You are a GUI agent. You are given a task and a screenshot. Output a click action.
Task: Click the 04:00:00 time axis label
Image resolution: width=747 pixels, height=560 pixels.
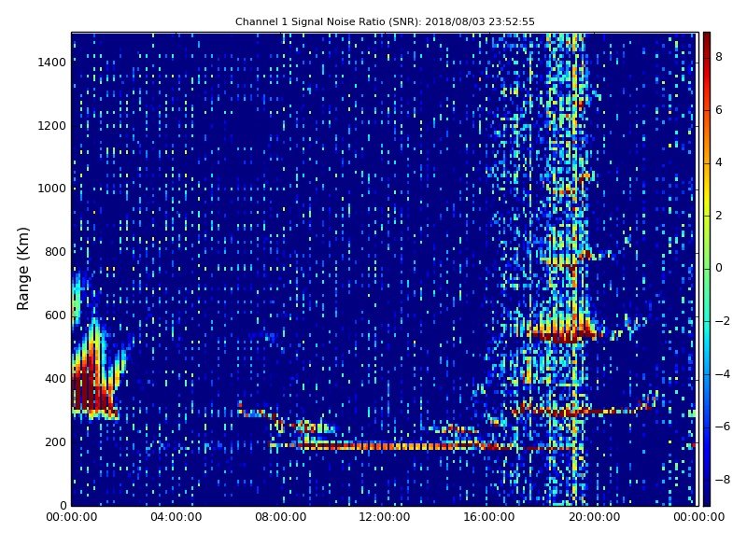point(176,517)
